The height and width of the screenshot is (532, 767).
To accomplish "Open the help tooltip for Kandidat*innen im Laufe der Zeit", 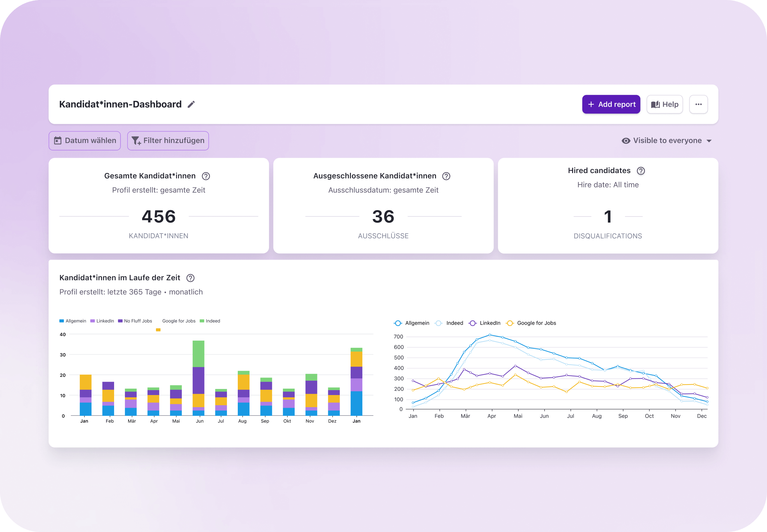I will pos(190,278).
